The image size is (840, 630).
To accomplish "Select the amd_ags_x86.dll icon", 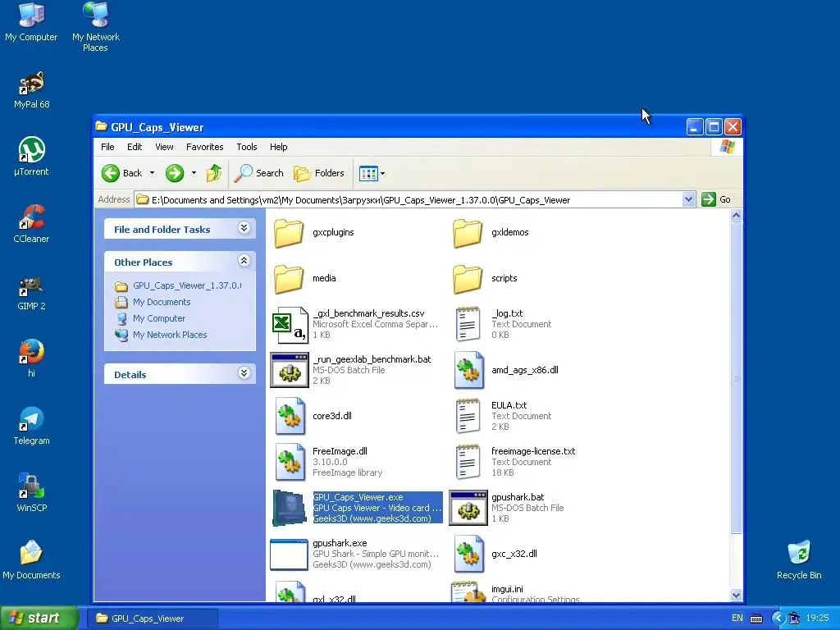I will pyautogui.click(x=468, y=370).
